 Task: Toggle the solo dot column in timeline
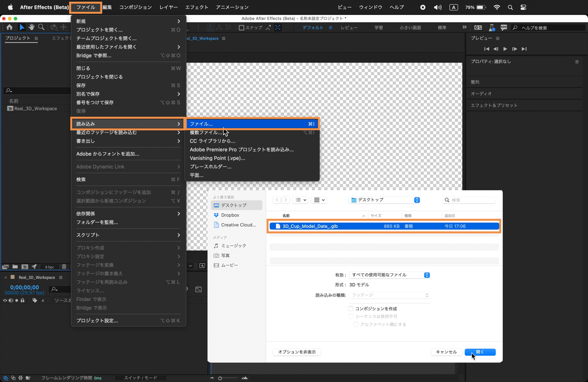click(17, 300)
